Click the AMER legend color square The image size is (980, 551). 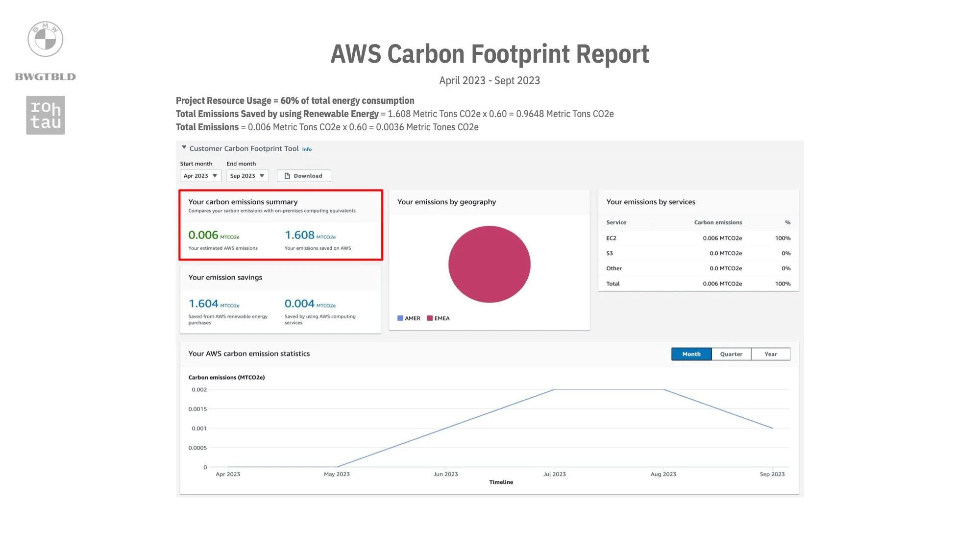click(400, 318)
